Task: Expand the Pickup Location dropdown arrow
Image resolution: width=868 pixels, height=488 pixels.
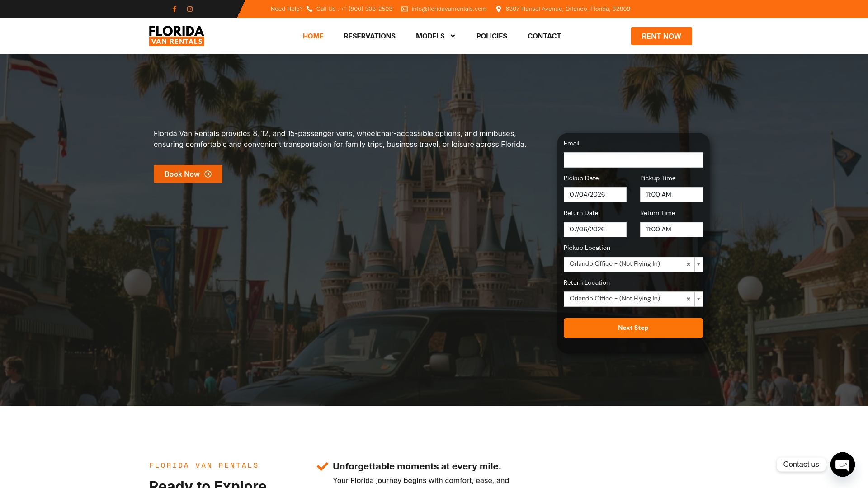Action: (698, 264)
